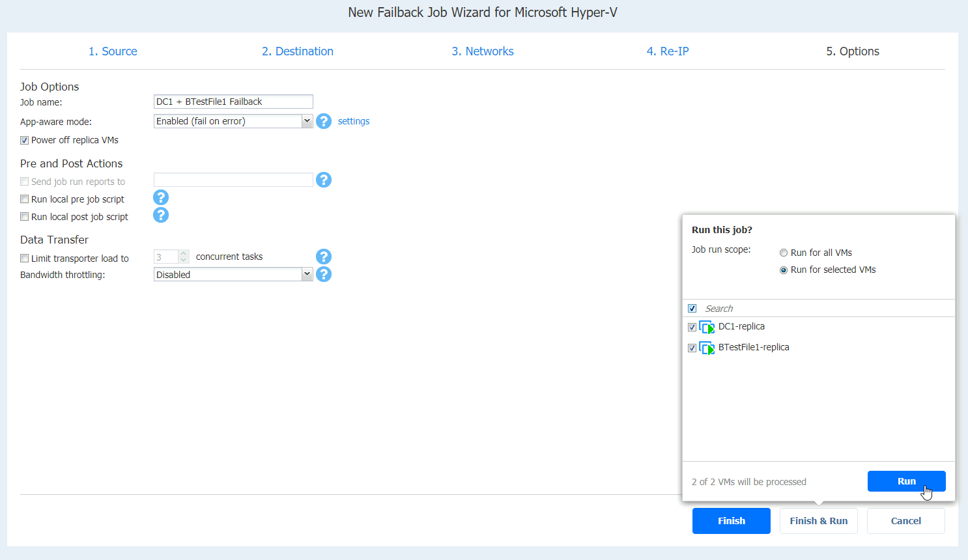Click the DC1-replica VM icon
Image resolution: width=968 pixels, height=560 pixels.
[x=707, y=327]
